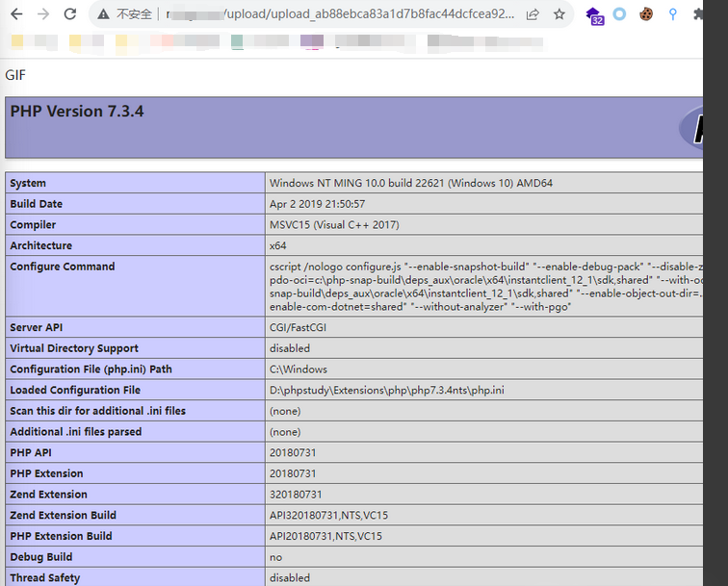Image resolution: width=728 pixels, height=586 pixels.
Task: Click 'Additional .ini files parsed' label
Action: coord(76,432)
